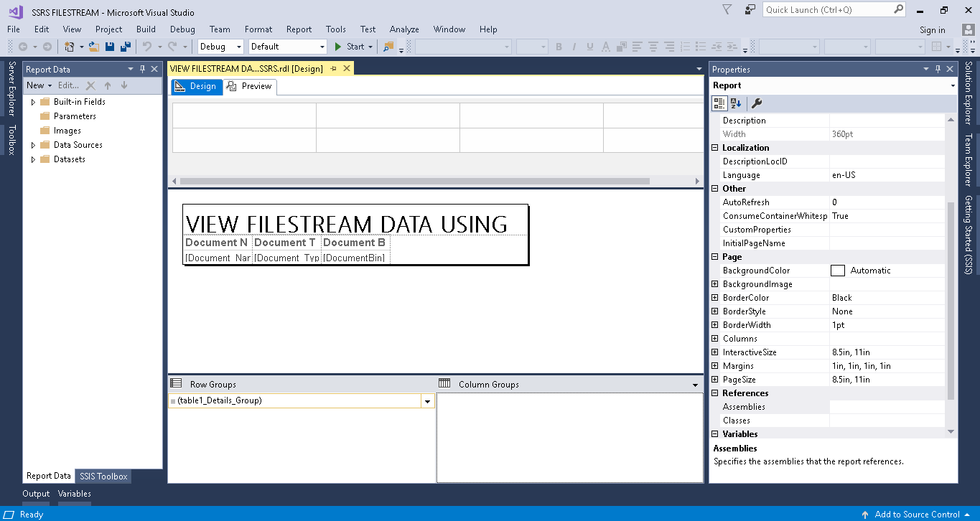Viewport: 980px width, 521px height.
Task: Collapse the Localization property category
Action: (x=714, y=148)
